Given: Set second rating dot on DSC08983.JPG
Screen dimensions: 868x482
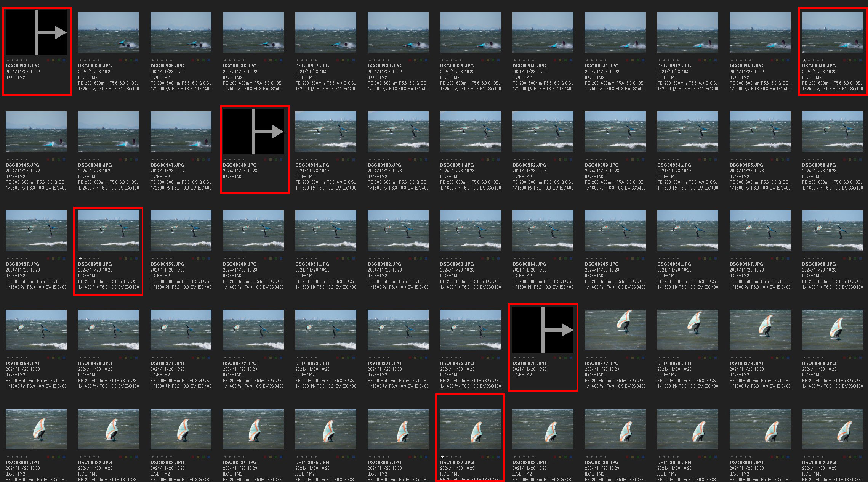Looking at the screenshot, I should point(157,457).
